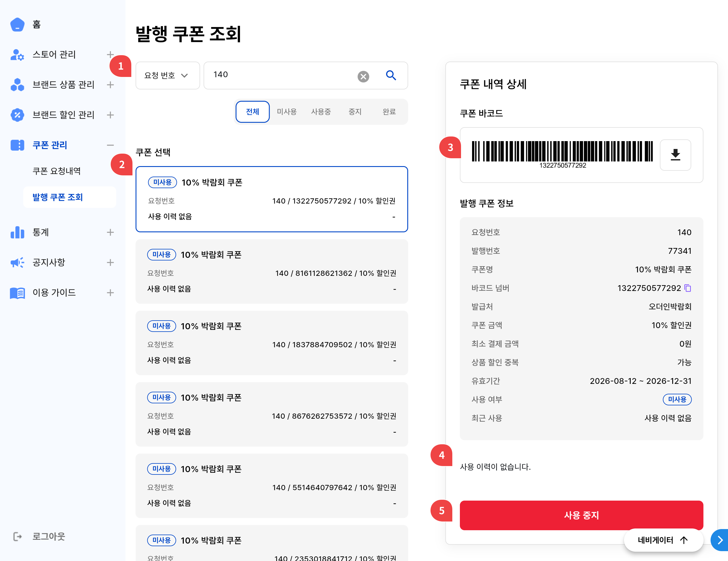
Task: Select coupon card with barcode 1322750577292
Action: (272, 199)
